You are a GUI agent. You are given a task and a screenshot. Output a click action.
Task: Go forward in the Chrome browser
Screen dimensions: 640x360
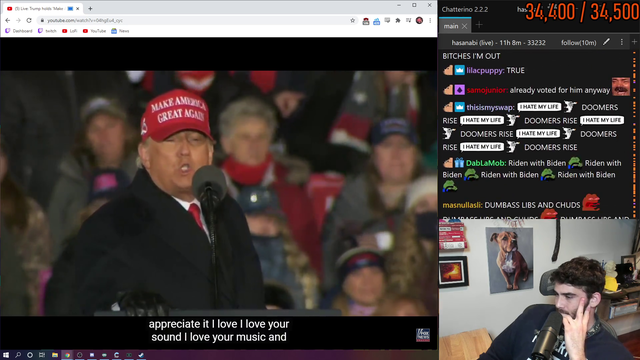[x=18, y=20]
